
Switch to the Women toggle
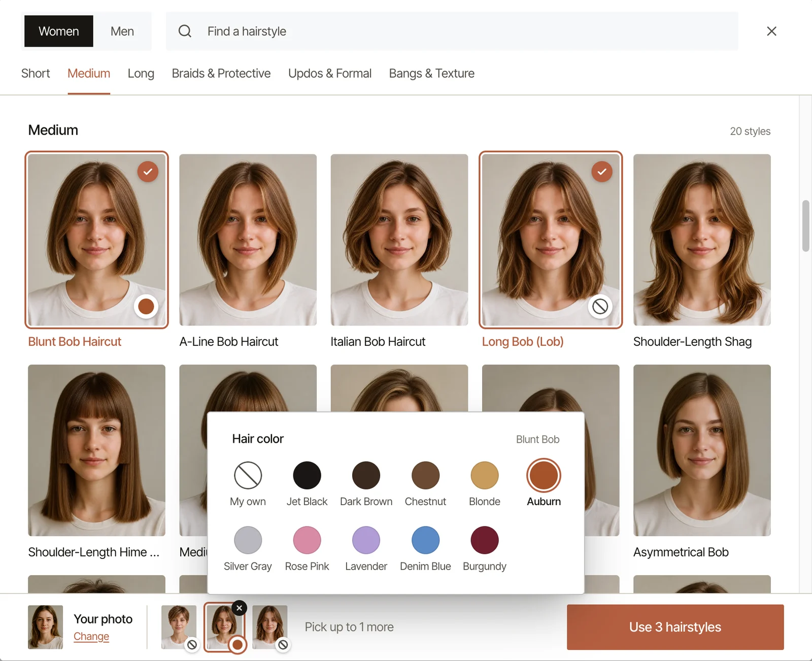pos(59,31)
